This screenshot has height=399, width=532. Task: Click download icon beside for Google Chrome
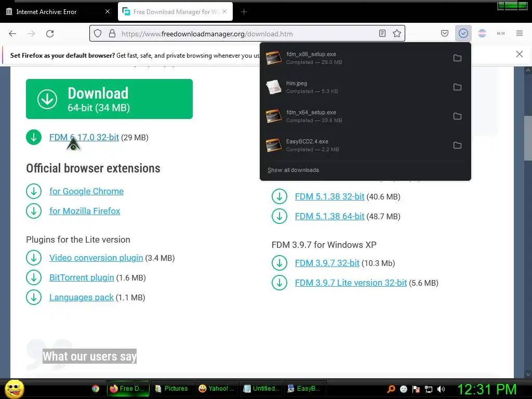34,191
